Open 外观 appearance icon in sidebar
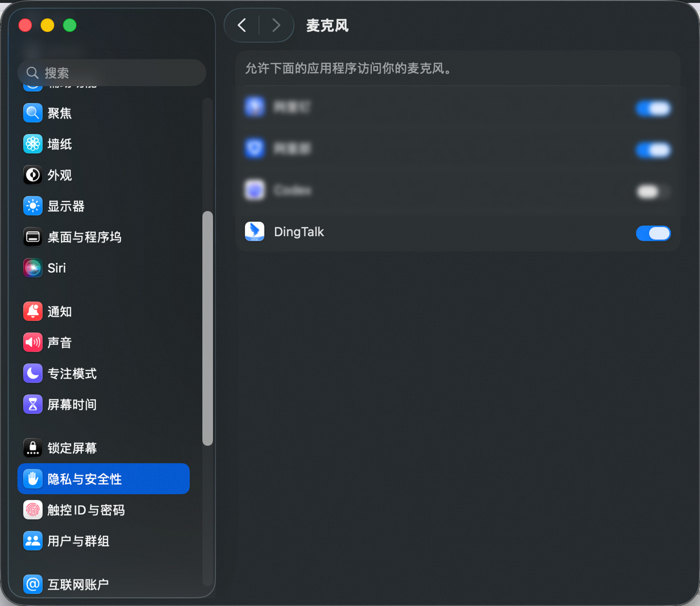Viewport: 700px width, 606px height. point(33,175)
